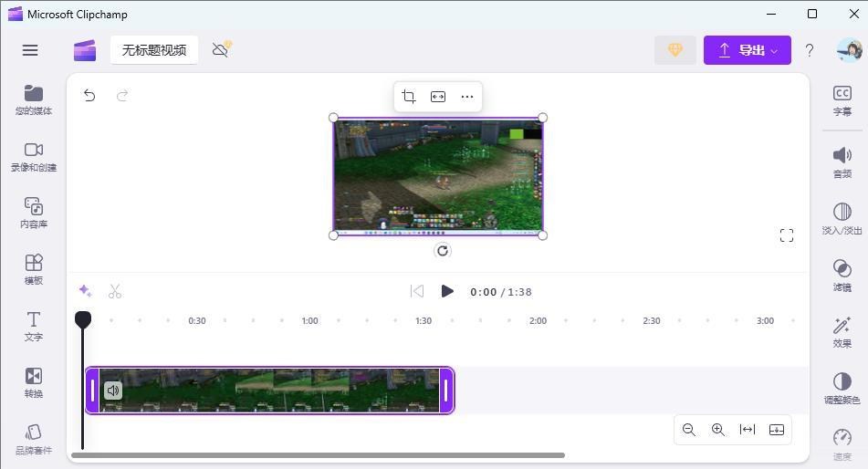The width and height of the screenshot is (868, 469).
Task: Open the 导出 export dropdown
Action: point(747,50)
